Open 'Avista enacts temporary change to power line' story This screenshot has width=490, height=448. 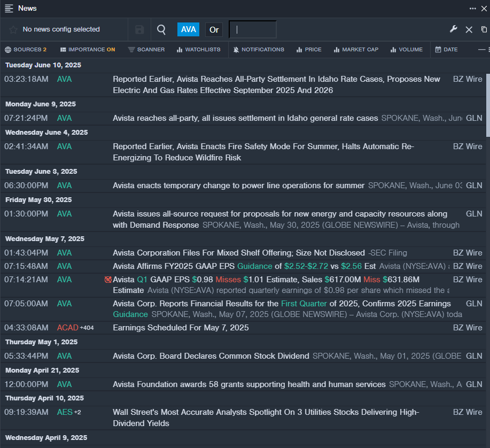point(238,186)
